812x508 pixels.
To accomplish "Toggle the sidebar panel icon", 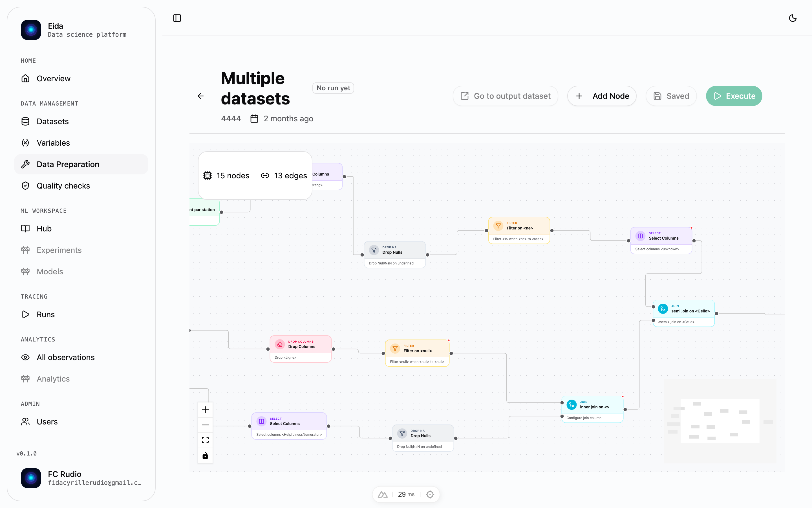I will [177, 18].
